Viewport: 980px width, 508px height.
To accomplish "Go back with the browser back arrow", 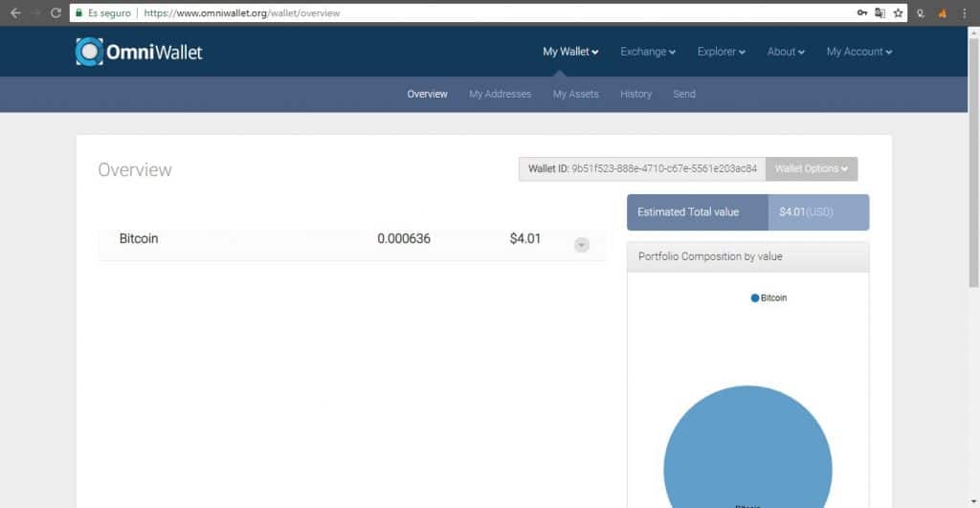I will coord(15,12).
